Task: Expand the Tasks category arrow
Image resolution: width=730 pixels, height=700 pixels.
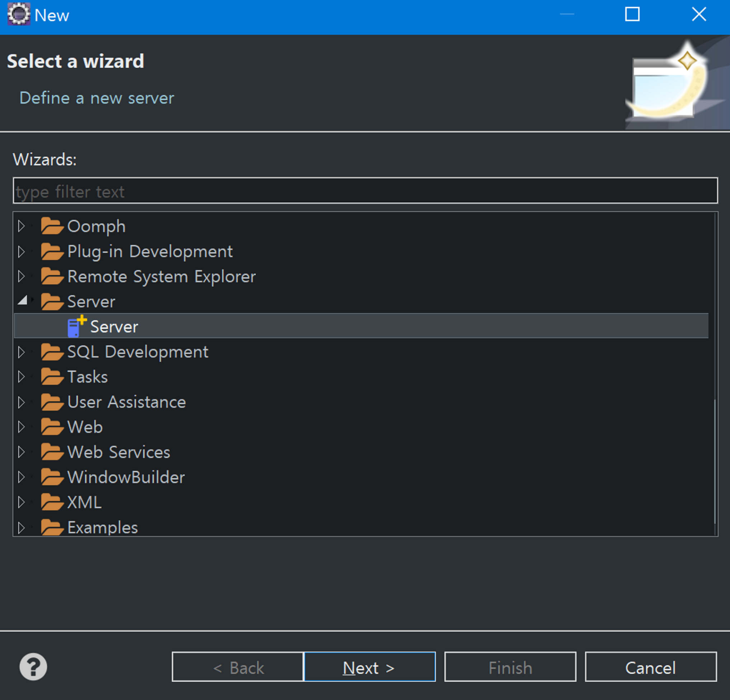Action: point(21,377)
